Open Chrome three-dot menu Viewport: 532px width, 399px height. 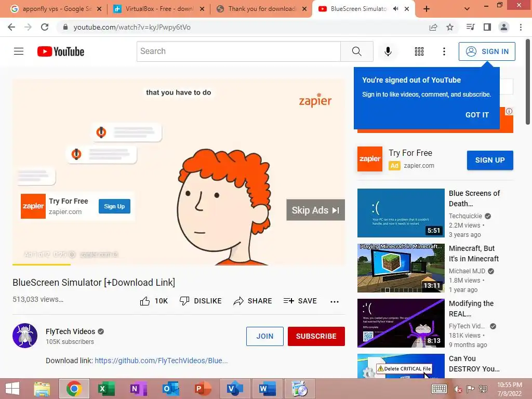(521, 27)
